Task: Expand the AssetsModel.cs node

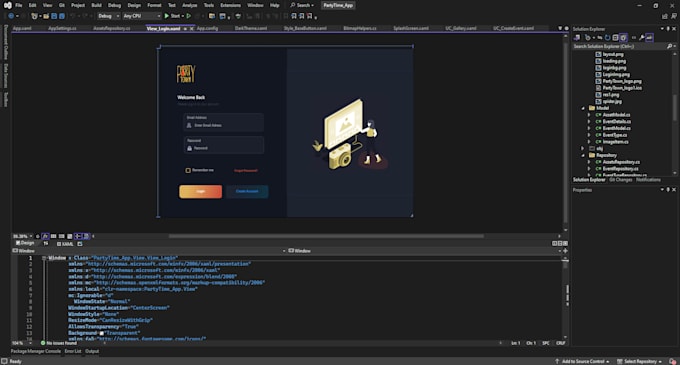Action: click(589, 115)
